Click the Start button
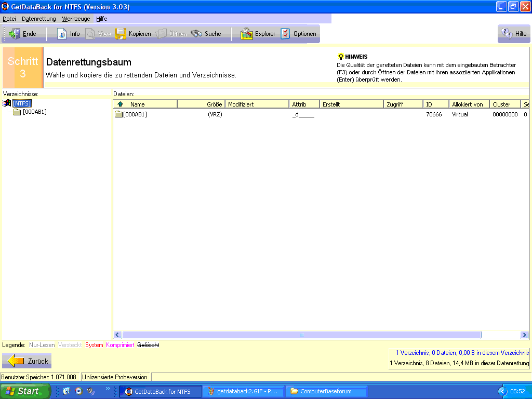Image resolution: width=532 pixels, height=399 pixels. coord(25,391)
